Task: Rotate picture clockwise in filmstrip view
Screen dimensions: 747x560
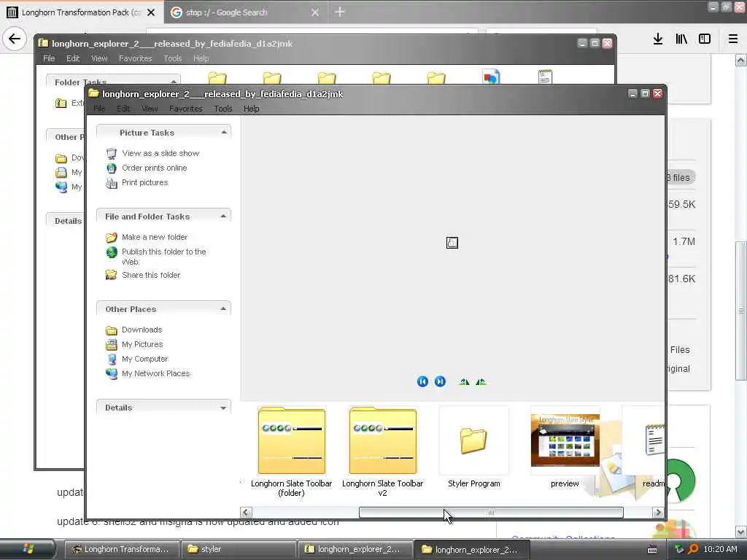Action: pos(464,381)
